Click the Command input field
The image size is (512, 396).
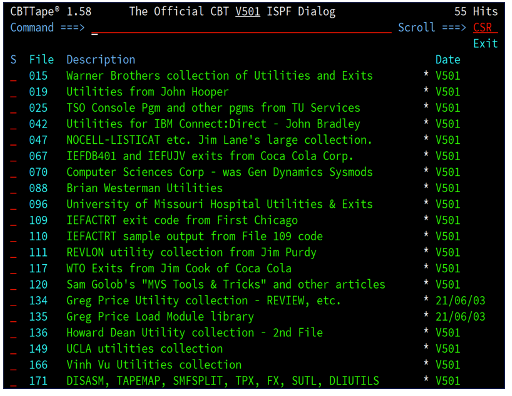(241, 28)
